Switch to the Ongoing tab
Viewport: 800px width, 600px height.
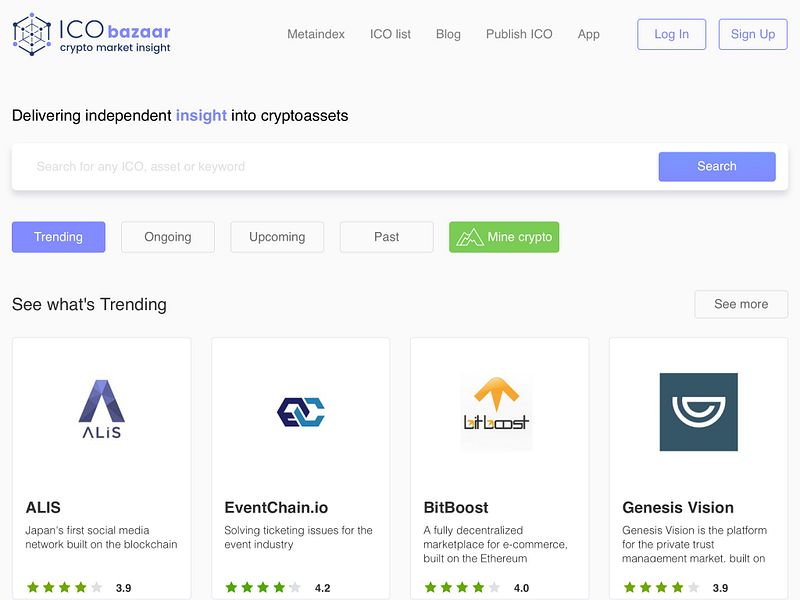pos(168,237)
